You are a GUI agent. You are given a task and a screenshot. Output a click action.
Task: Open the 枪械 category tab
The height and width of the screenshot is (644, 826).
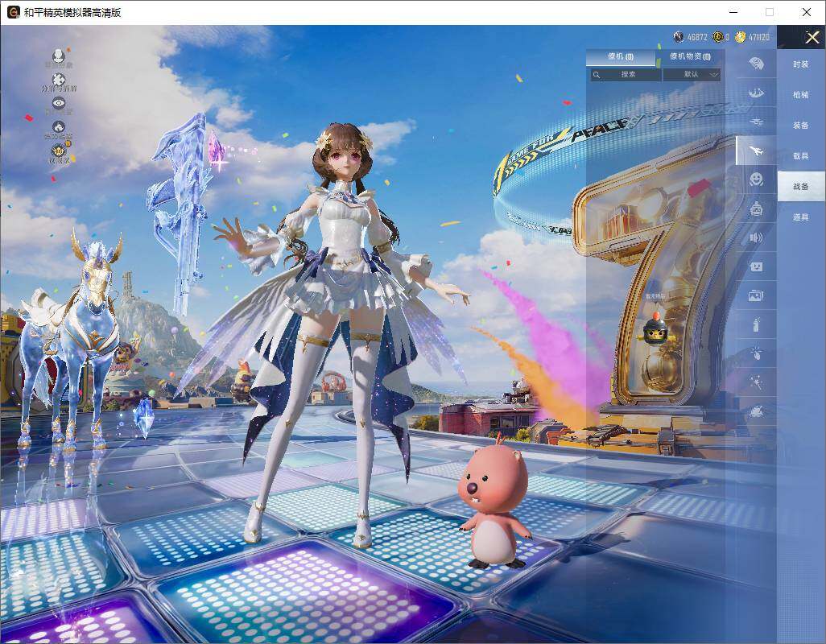coord(801,95)
